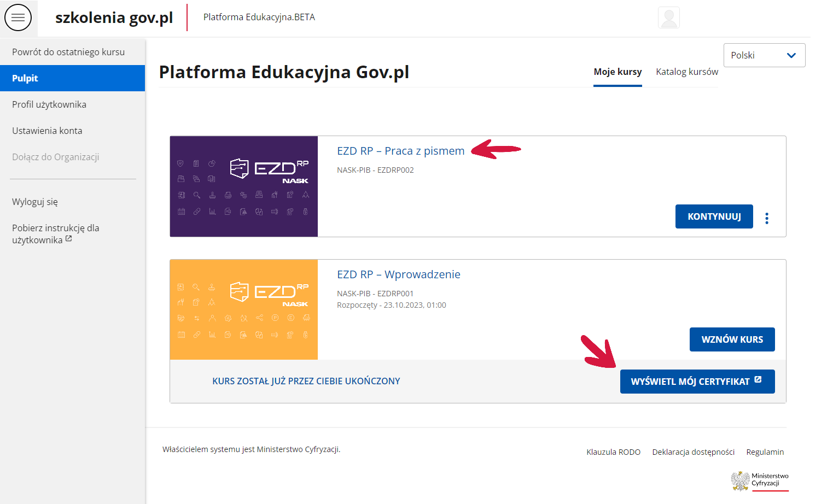
Task: Switch to Katalog kursów tab
Action: 686,72
